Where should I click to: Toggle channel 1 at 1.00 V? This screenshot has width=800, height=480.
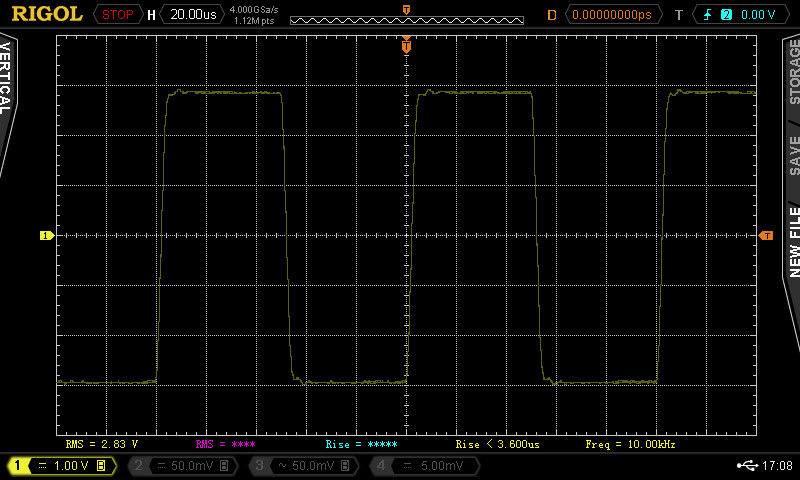click(60, 466)
